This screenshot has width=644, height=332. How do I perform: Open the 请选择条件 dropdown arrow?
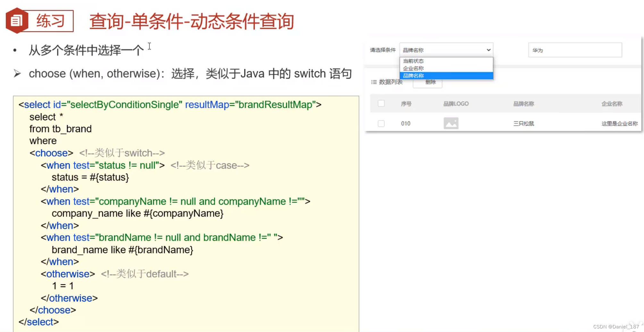(x=488, y=50)
